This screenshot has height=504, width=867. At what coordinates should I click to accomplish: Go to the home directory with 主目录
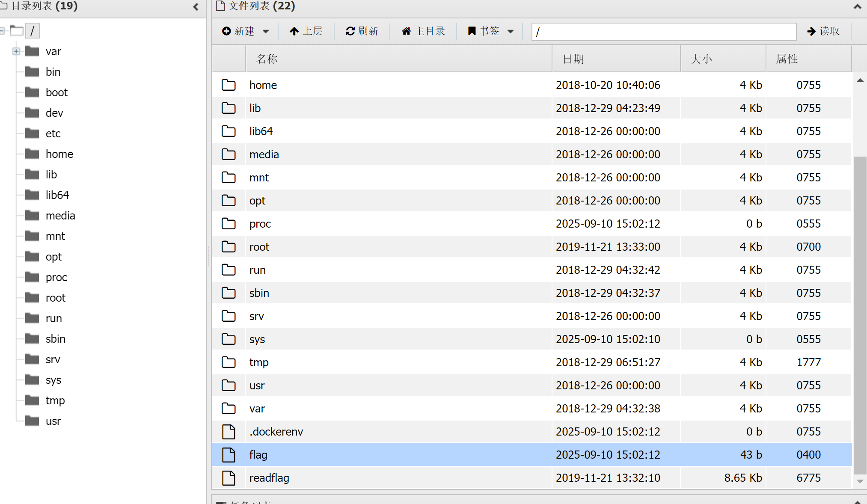coord(423,31)
